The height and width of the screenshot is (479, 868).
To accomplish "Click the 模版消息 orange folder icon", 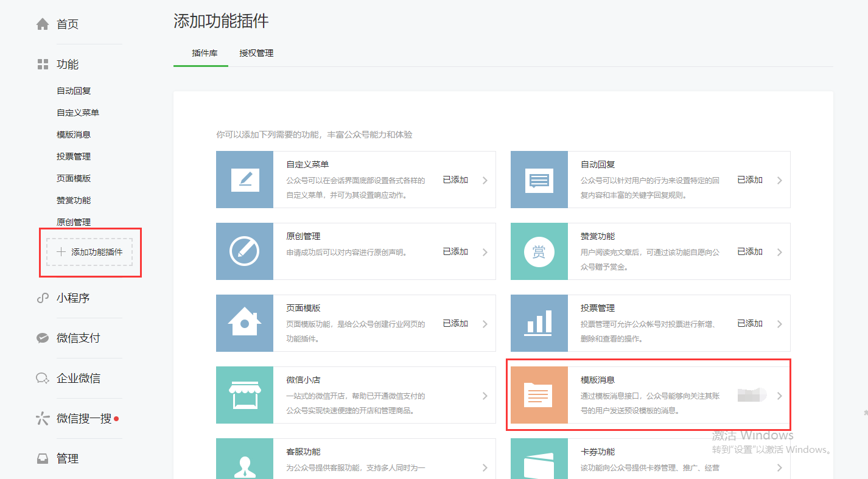I will 539,395.
